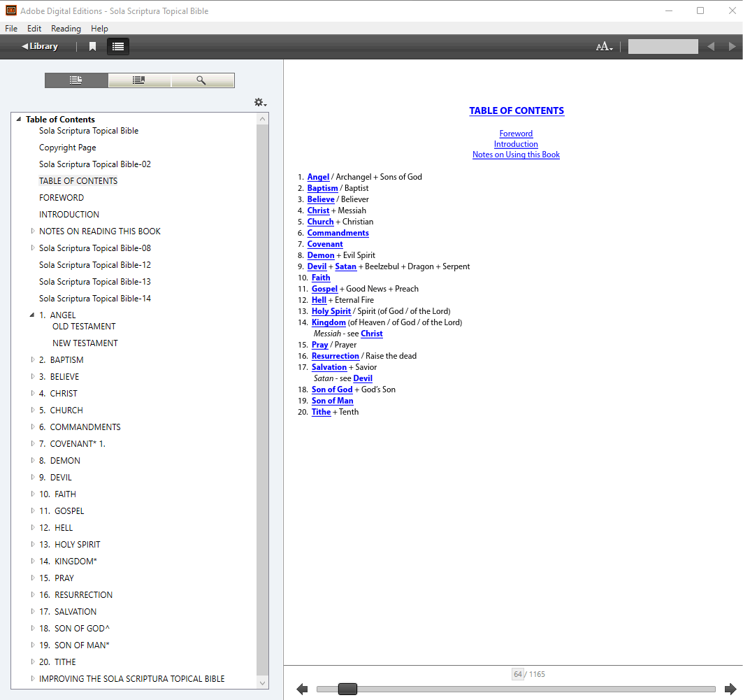The height and width of the screenshot is (700, 743).
Task: Follow the Resurrection topic link
Action: point(336,356)
